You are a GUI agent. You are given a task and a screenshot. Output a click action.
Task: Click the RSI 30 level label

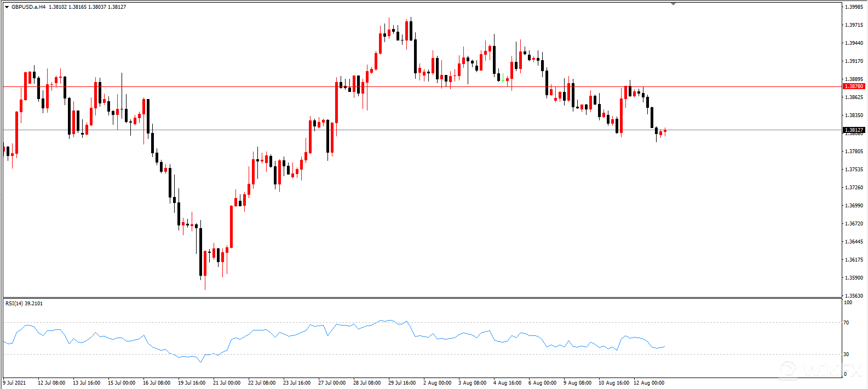(x=846, y=355)
